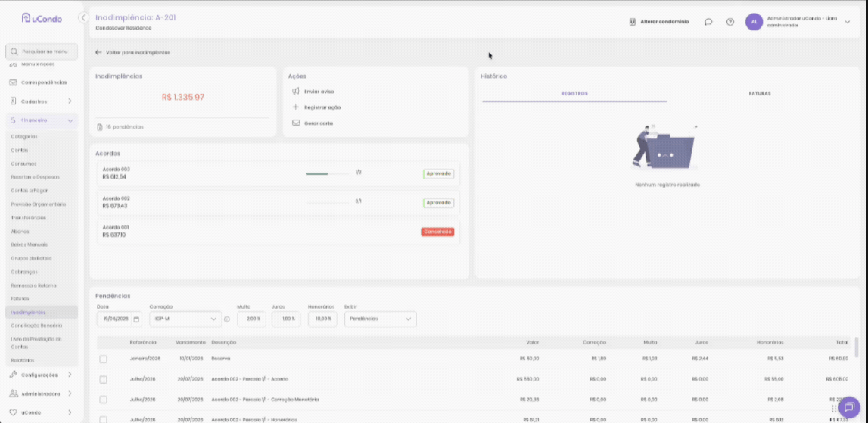Open the Exibir Pendências dropdown
Viewport: 868px width, 423px height.
[x=381, y=319]
